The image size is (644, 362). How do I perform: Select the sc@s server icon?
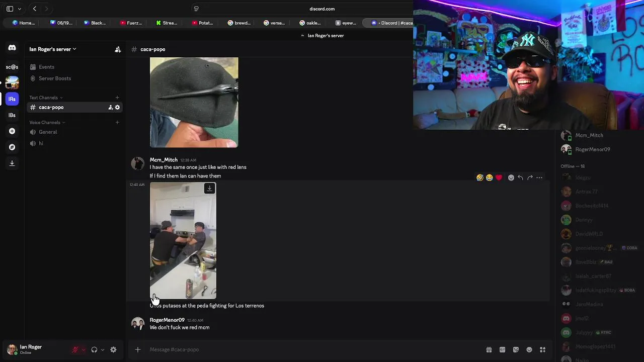pyautogui.click(x=12, y=67)
